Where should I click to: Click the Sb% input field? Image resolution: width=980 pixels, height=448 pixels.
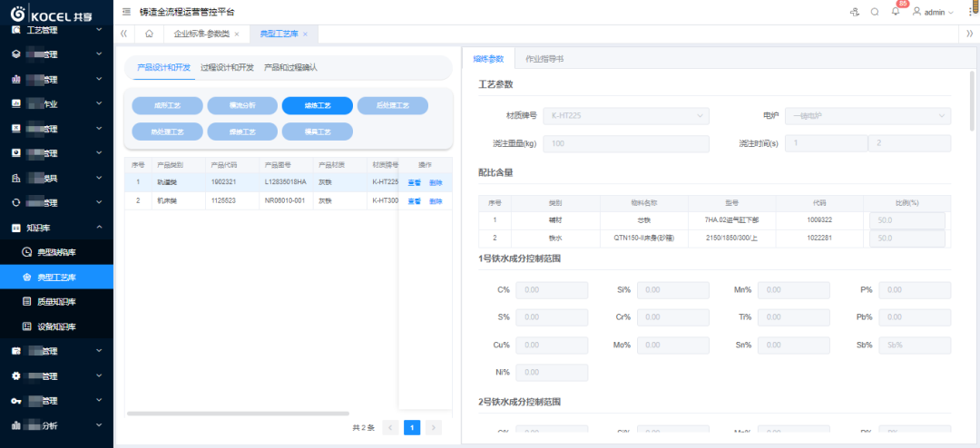[x=915, y=346]
